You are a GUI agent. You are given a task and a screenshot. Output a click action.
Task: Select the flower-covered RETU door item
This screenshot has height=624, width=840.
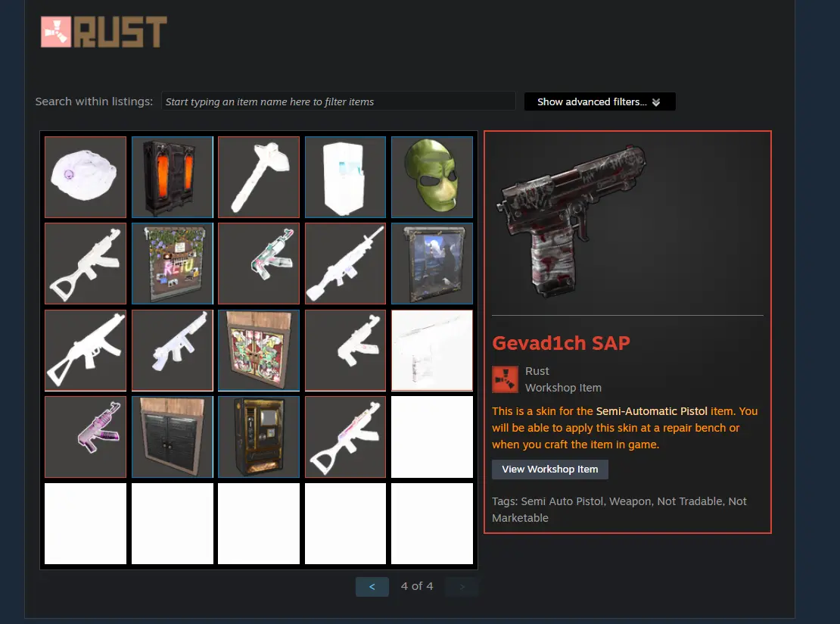pos(173,264)
